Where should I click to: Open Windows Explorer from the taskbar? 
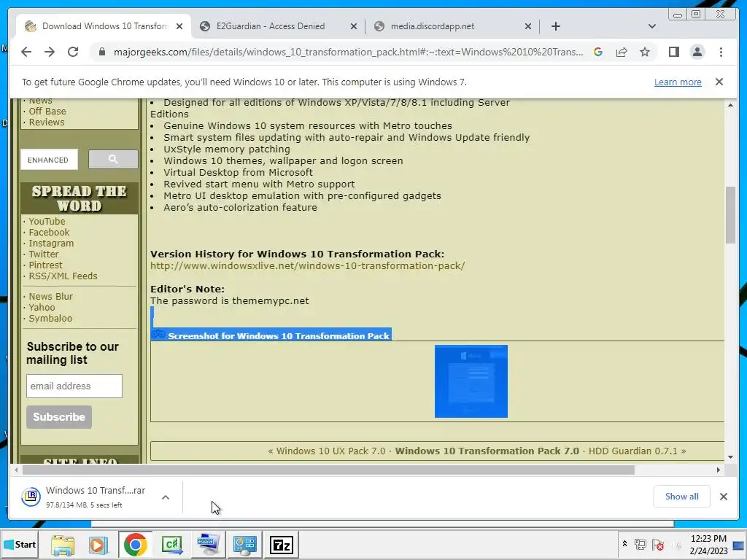(x=63, y=545)
